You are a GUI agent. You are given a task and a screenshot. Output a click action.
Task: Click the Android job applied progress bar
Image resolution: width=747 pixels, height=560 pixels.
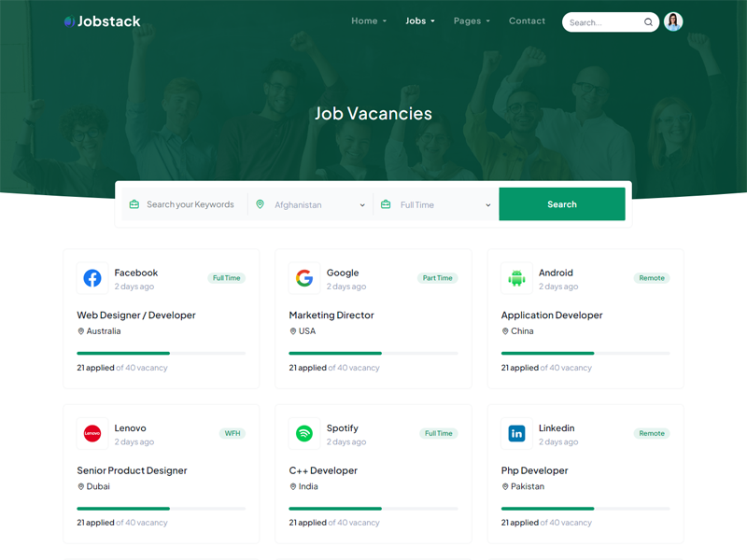tap(585, 354)
